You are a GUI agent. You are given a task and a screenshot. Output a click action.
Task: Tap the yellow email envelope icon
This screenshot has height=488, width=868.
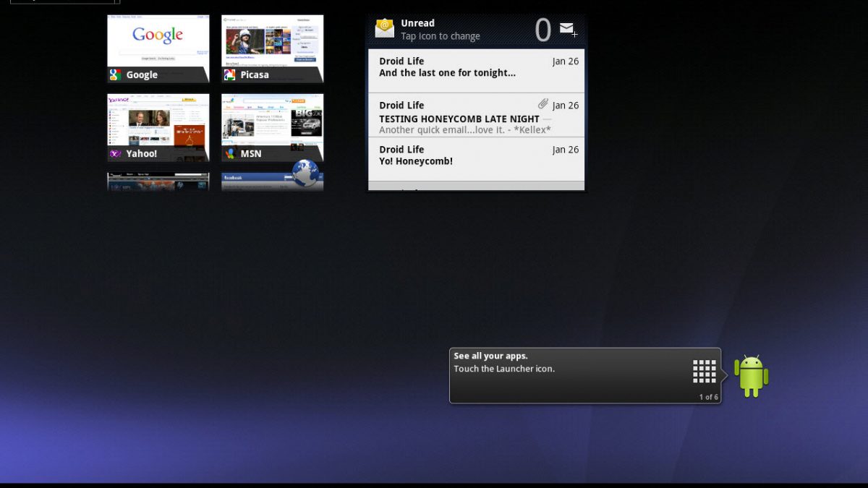[x=385, y=29]
